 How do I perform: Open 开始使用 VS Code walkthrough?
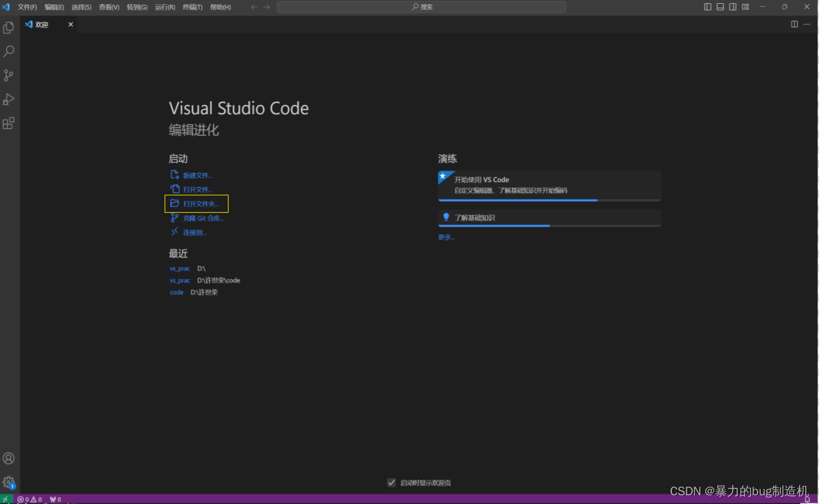549,186
